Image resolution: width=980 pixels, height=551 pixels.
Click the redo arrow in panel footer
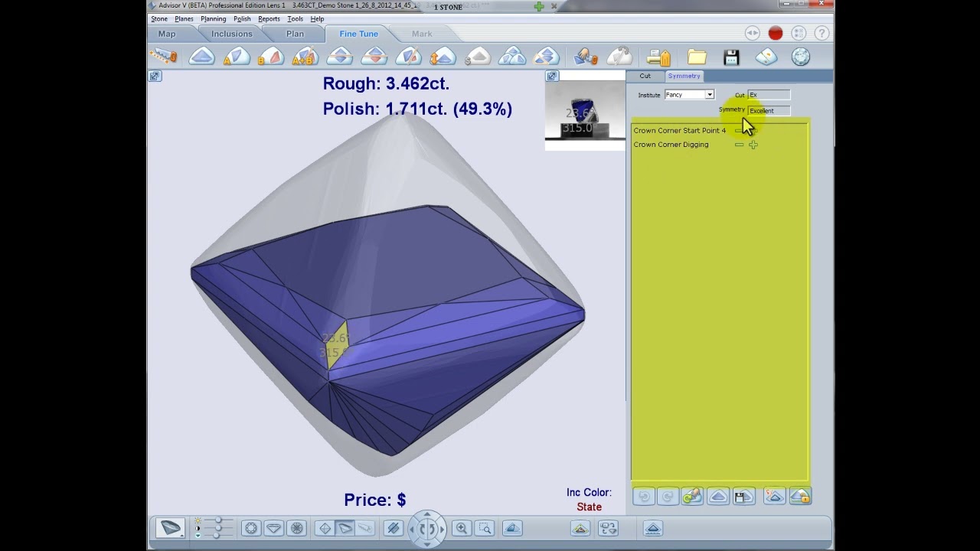pos(667,497)
